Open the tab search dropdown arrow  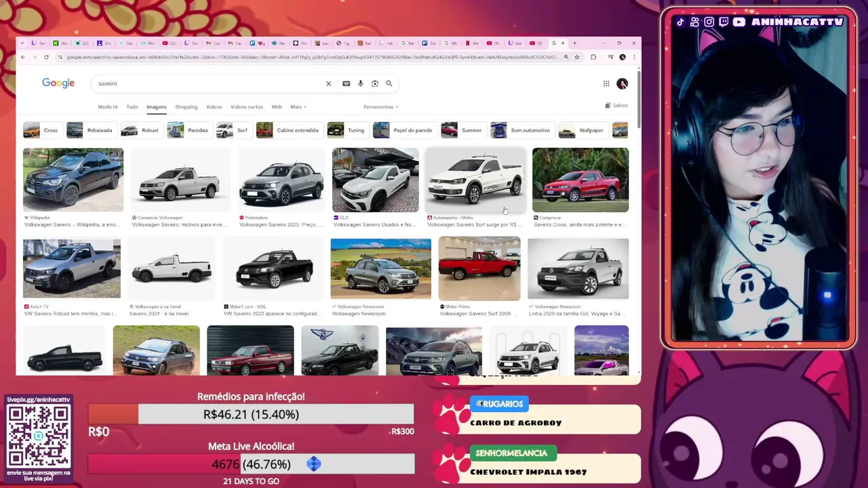(23, 43)
